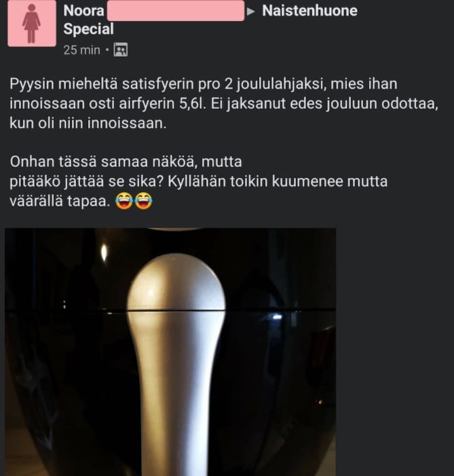Click the line 'Onhan tässä samaa näköä, mutta'
Image resolution: width=454 pixels, height=476 pixels.
pos(126,162)
